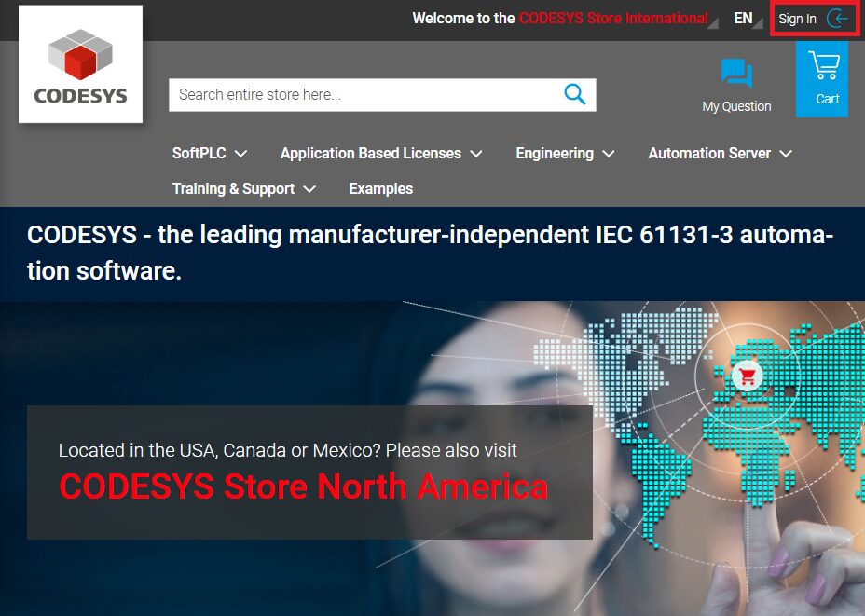
Task: Click the red cart icon on the map
Action: pyautogui.click(x=747, y=376)
